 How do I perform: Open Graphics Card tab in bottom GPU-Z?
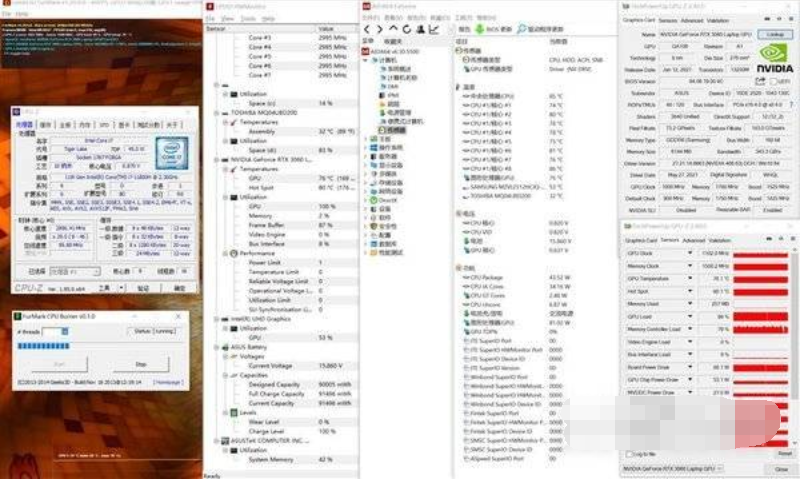640,240
